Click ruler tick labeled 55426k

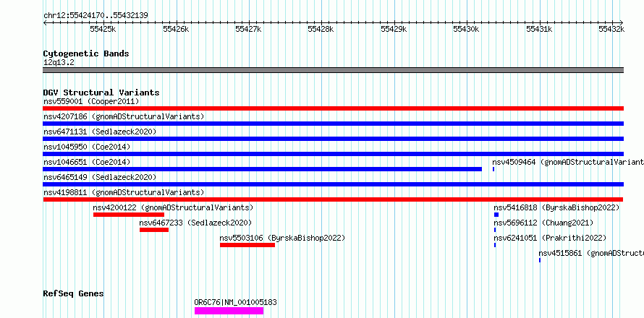(x=176, y=29)
